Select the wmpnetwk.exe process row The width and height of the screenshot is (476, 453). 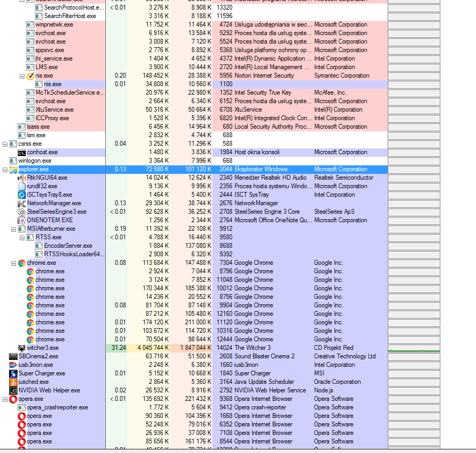[194, 24]
